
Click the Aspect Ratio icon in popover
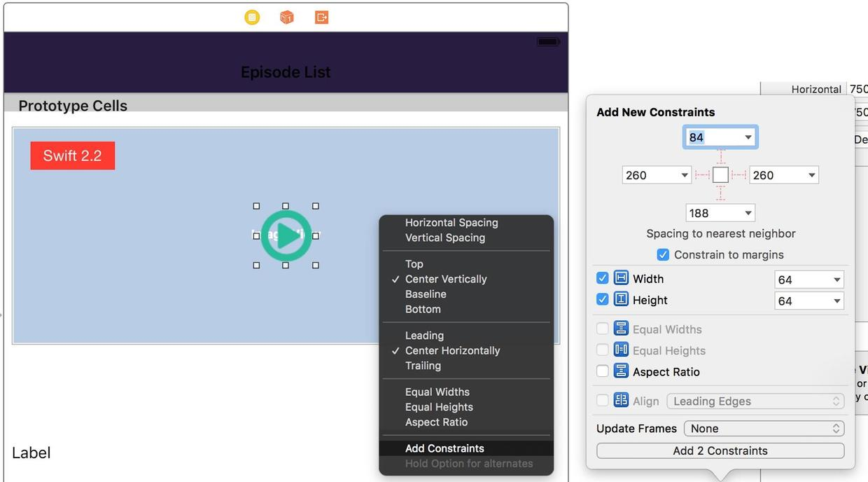621,371
